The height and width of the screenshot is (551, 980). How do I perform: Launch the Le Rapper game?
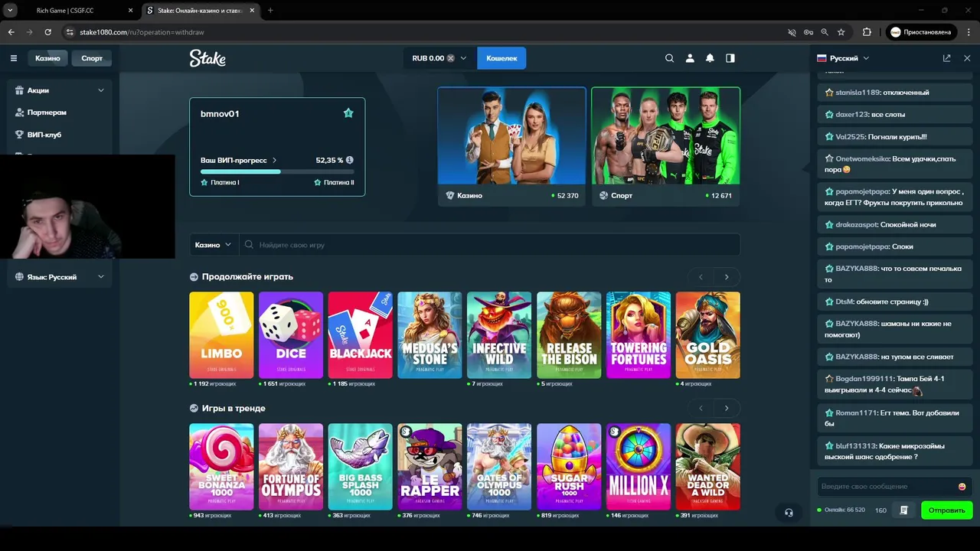pyautogui.click(x=430, y=467)
